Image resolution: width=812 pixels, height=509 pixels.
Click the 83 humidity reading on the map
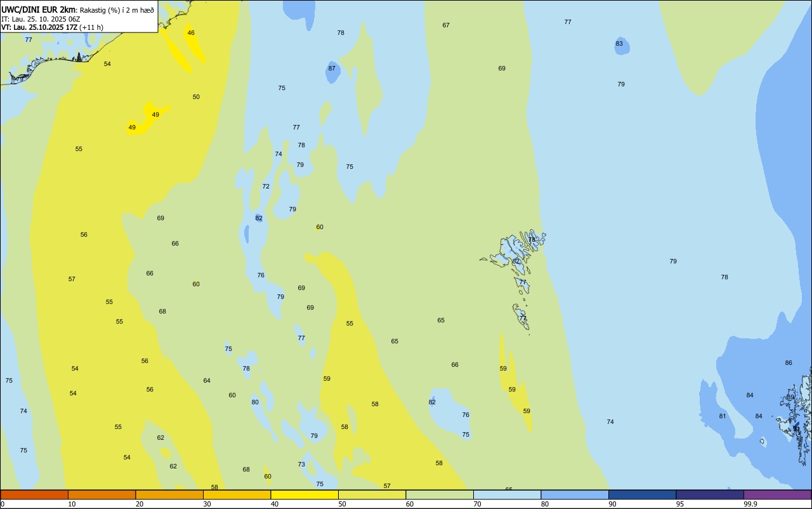[x=619, y=43]
